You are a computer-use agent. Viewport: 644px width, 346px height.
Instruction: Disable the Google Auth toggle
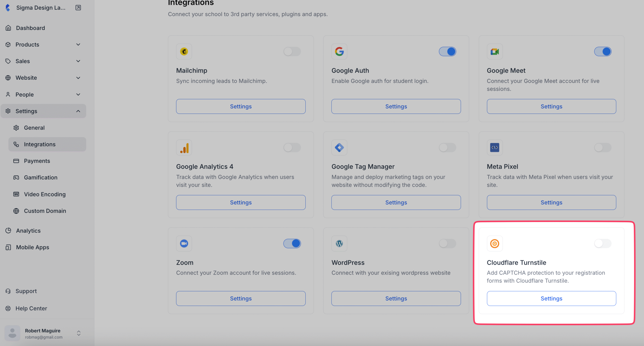448,52
